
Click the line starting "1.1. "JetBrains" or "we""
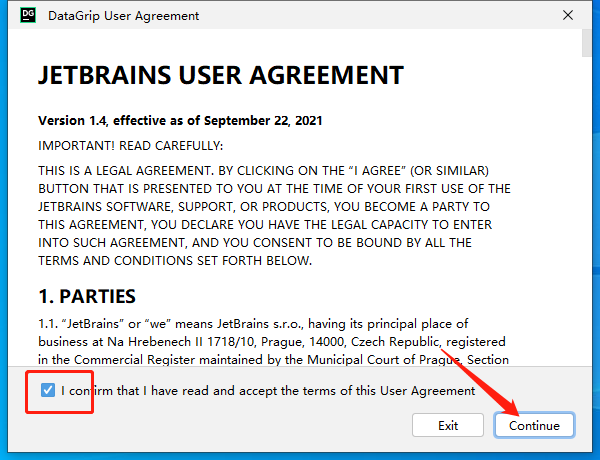tap(253, 324)
